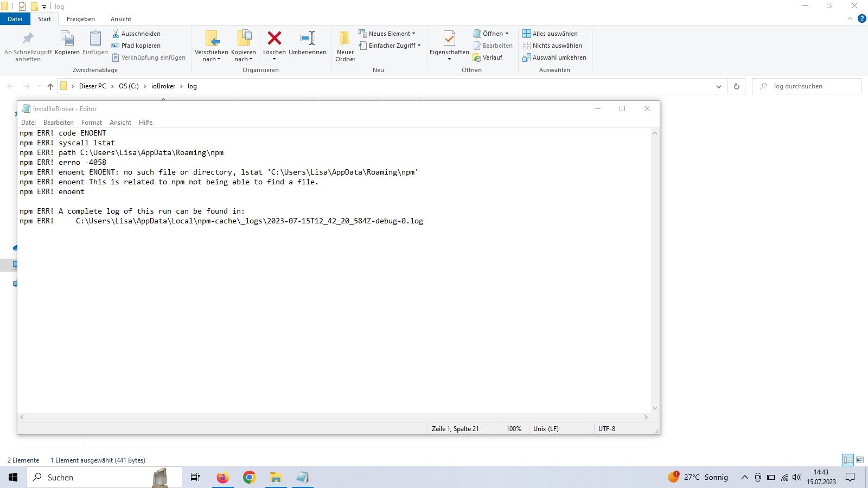Click Notepad vertical scrollbar down arrow

(655, 408)
